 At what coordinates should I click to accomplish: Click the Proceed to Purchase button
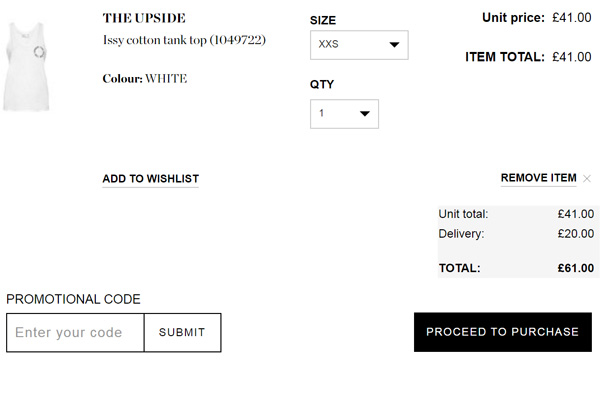coord(502,332)
